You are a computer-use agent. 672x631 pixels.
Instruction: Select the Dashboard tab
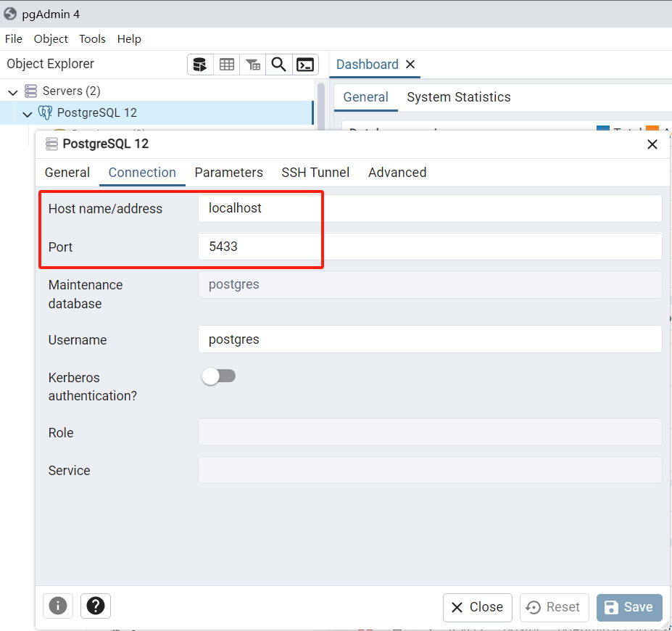(368, 65)
